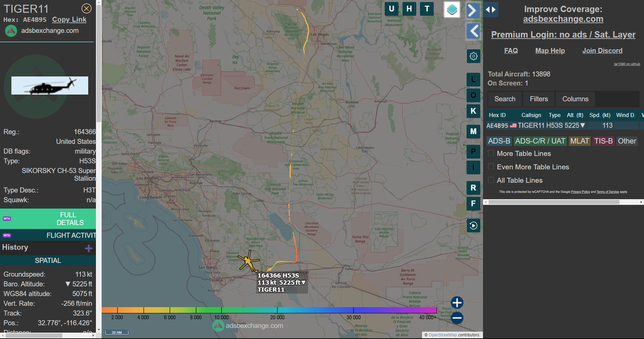
Task: Click the right chevron arrow button
Action: [x=473, y=10]
